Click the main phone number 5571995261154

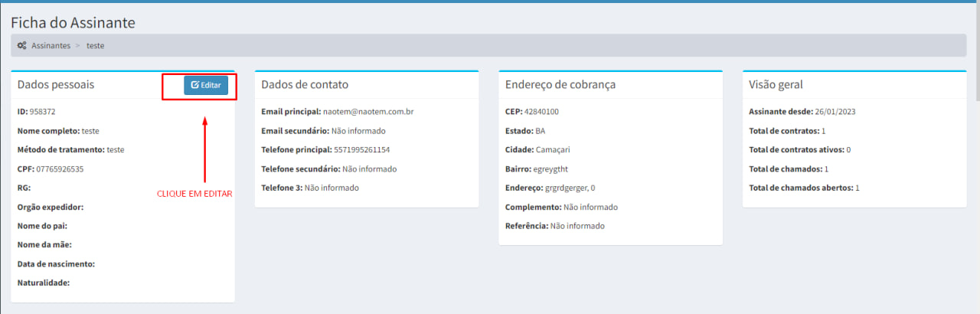[x=361, y=150]
